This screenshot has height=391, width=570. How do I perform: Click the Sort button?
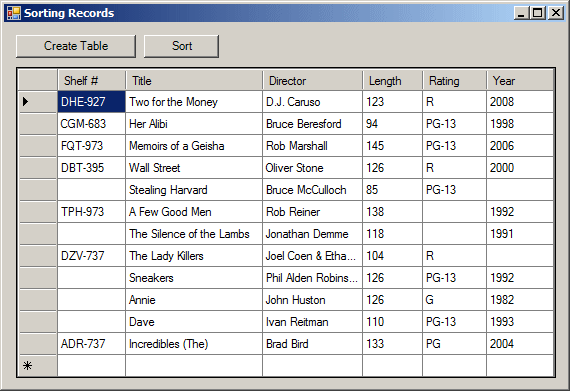coord(181,46)
